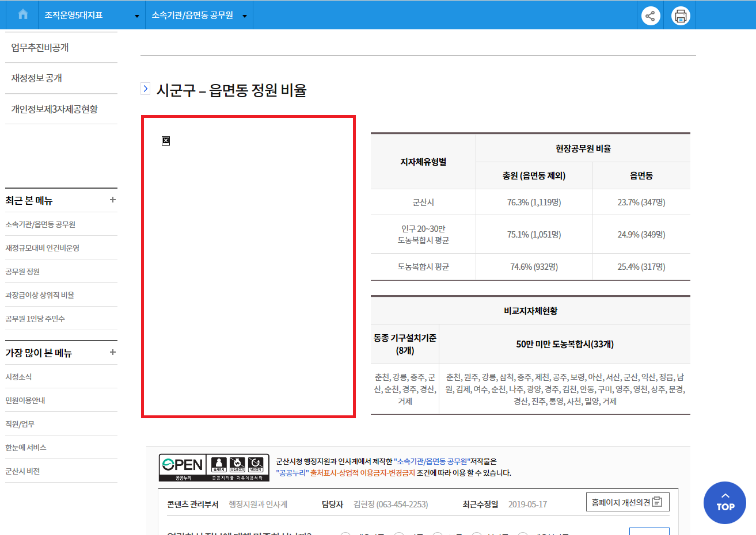Print the page using the printer icon

[x=681, y=16]
